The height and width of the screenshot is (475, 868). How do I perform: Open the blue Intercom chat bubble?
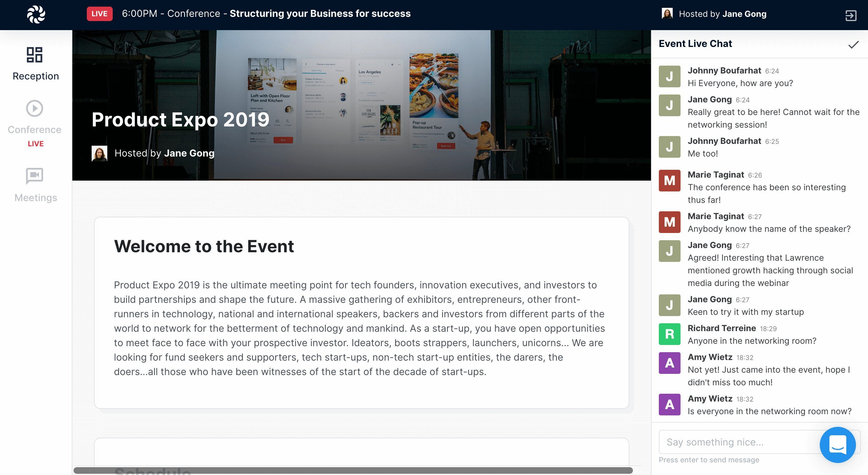click(x=837, y=445)
